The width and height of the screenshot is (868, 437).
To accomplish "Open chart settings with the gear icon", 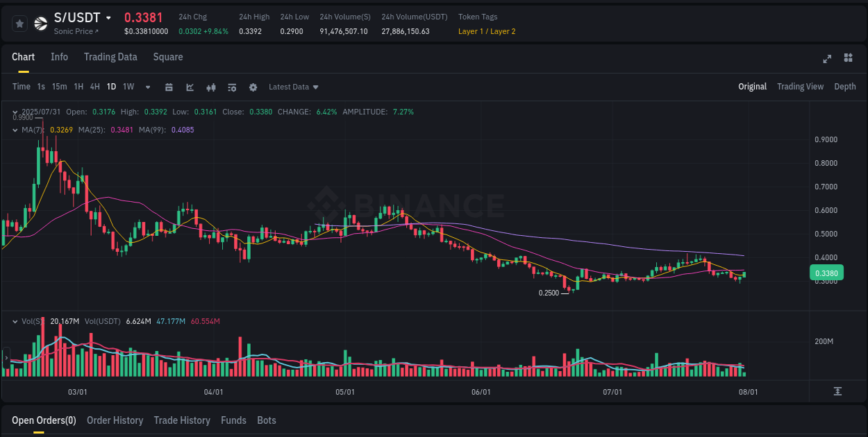I will coord(252,87).
